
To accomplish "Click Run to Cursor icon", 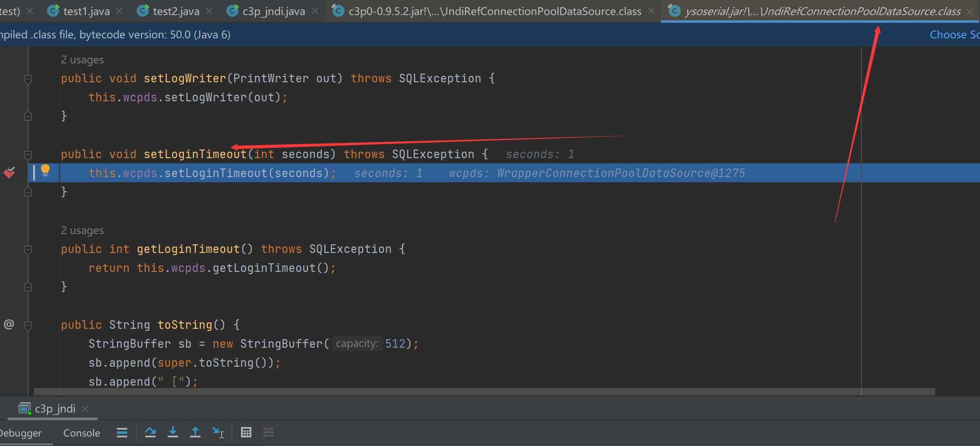I will click(x=218, y=432).
